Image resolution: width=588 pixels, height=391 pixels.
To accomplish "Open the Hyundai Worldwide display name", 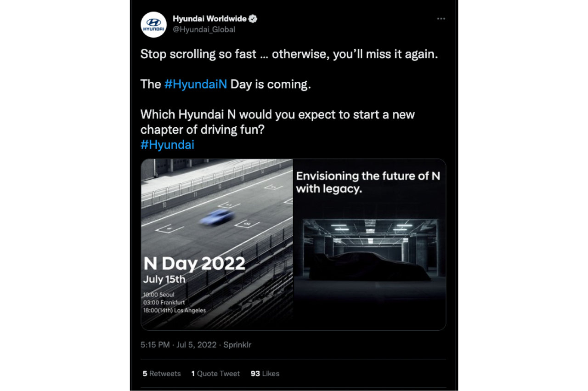I will click(x=210, y=19).
